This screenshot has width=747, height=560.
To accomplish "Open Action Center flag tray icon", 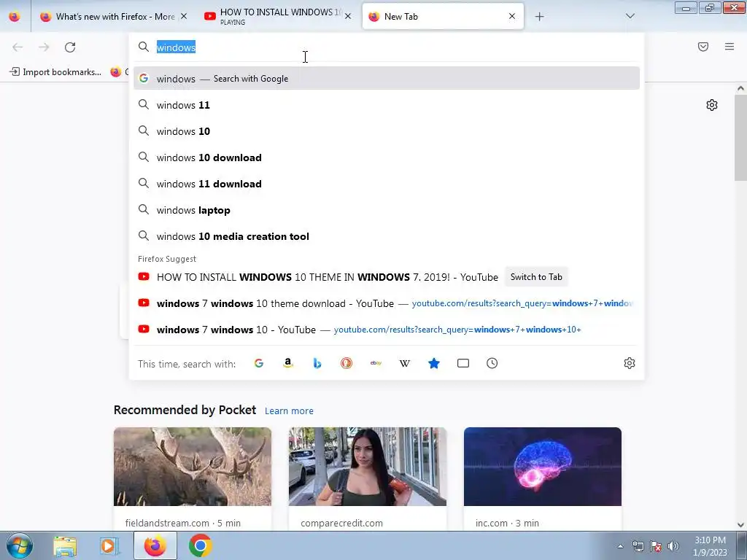I will coord(656,546).
